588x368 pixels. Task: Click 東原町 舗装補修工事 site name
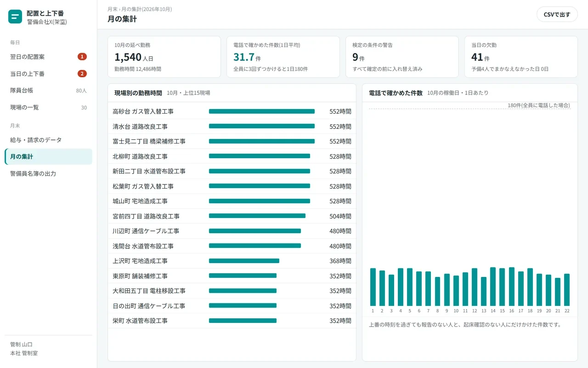pyautogui.click(x=140, y=276)
